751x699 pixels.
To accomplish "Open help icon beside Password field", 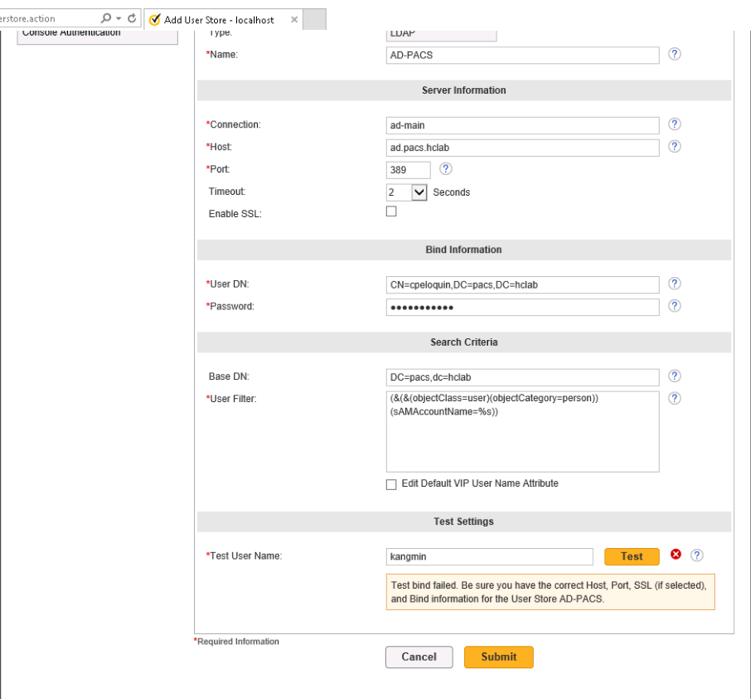I will pyautogui.click(x=674, y=306).
